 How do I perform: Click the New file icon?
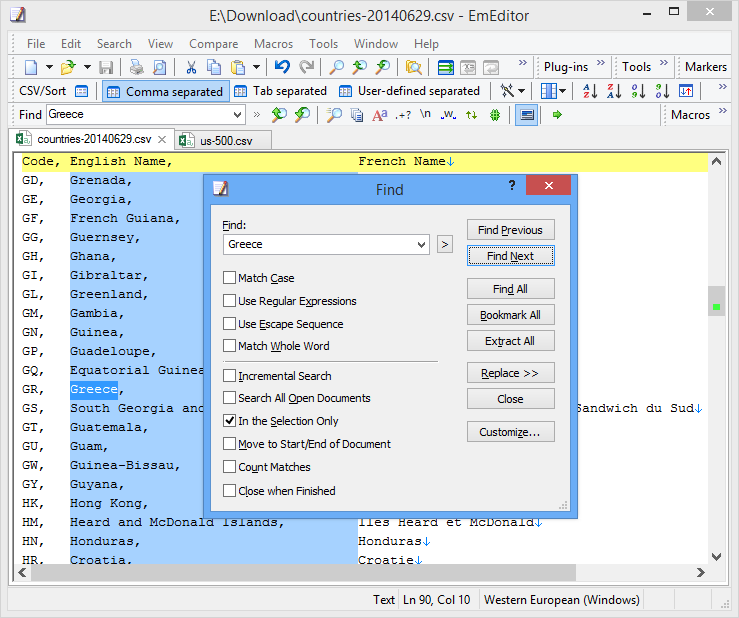[x=31, y=67]
